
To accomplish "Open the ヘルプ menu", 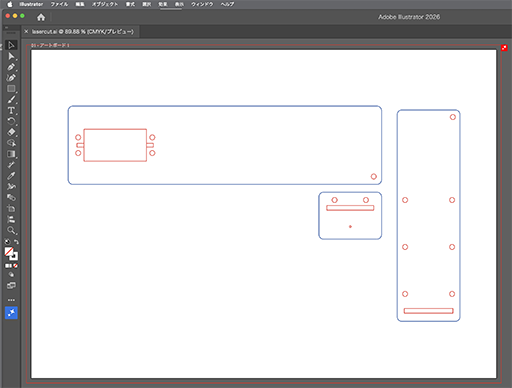I will click(x=227, y=4).
